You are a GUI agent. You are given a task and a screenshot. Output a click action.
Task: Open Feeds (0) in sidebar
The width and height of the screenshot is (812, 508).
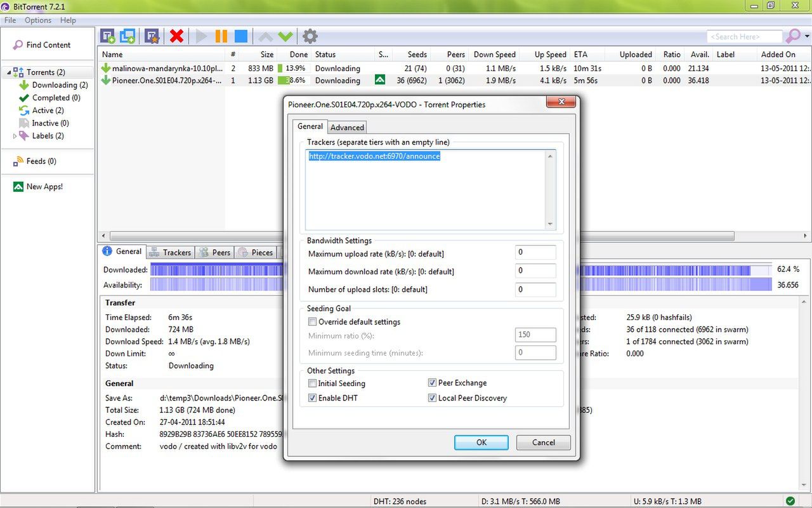coord(35,161)
